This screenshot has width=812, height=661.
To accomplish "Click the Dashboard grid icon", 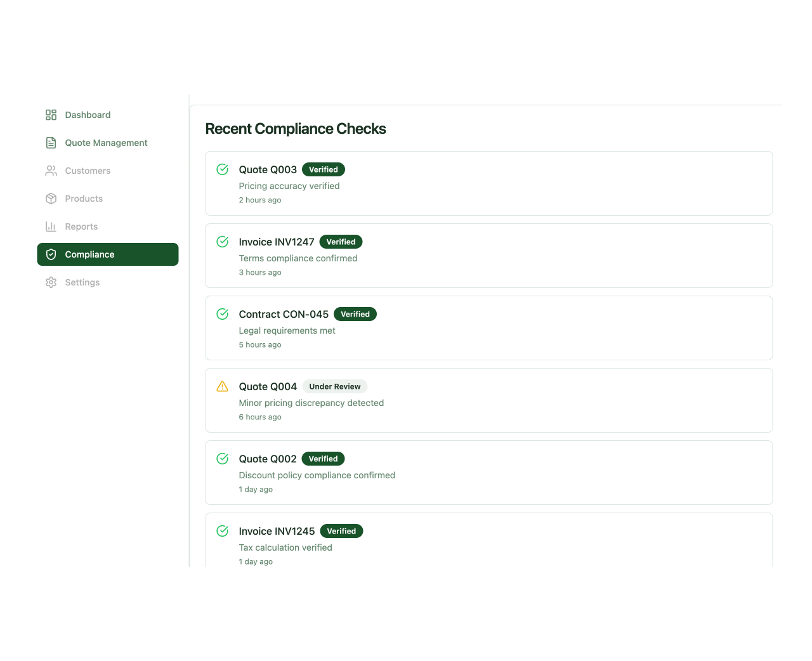I will tap(51, 115).
